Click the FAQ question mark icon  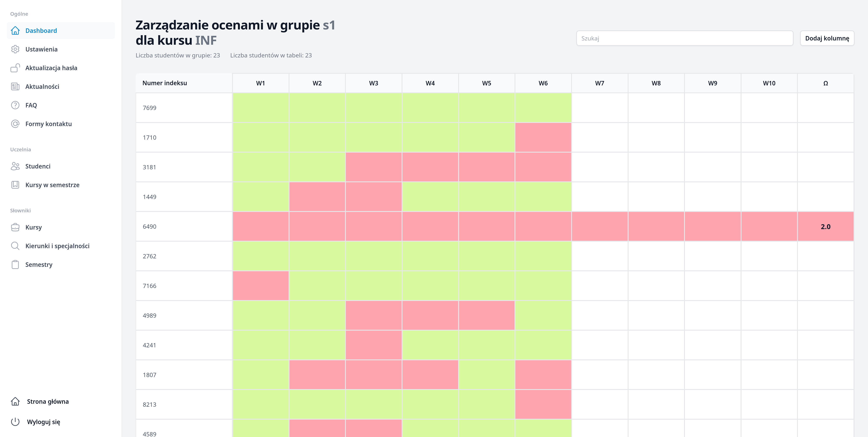coord(15,105)
